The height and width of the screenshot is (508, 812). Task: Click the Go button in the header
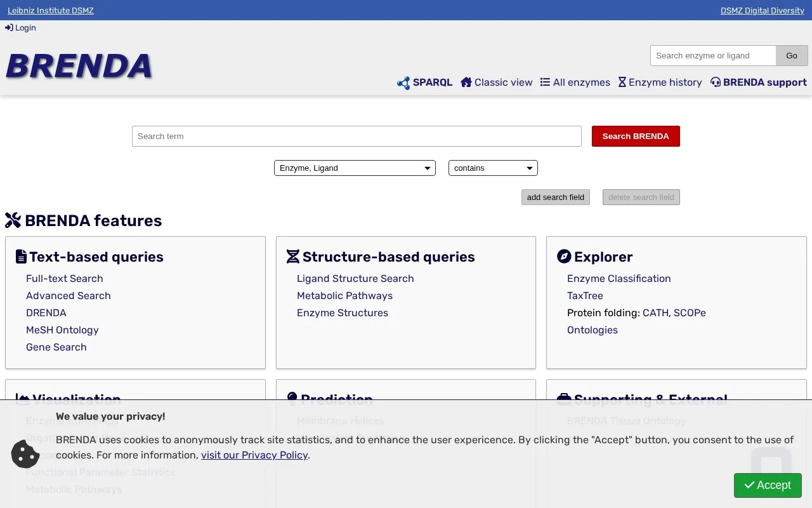click(792, 56)
